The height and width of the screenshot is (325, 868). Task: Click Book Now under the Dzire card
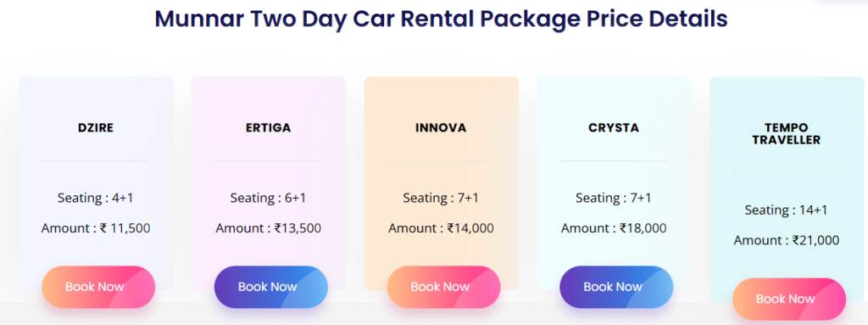point(98,287)
